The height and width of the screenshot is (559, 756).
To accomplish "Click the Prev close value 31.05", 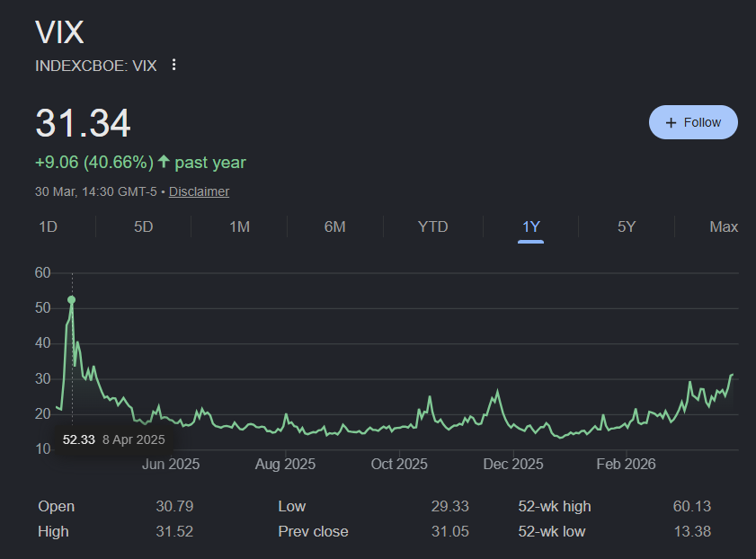I will click(x=449, y=531).
